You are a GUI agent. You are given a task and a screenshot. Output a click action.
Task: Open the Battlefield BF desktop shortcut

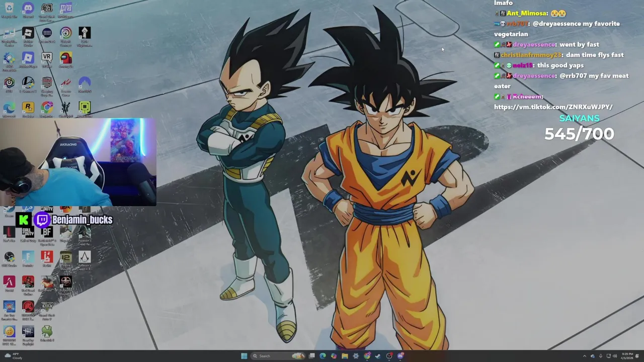click(47, 235)
